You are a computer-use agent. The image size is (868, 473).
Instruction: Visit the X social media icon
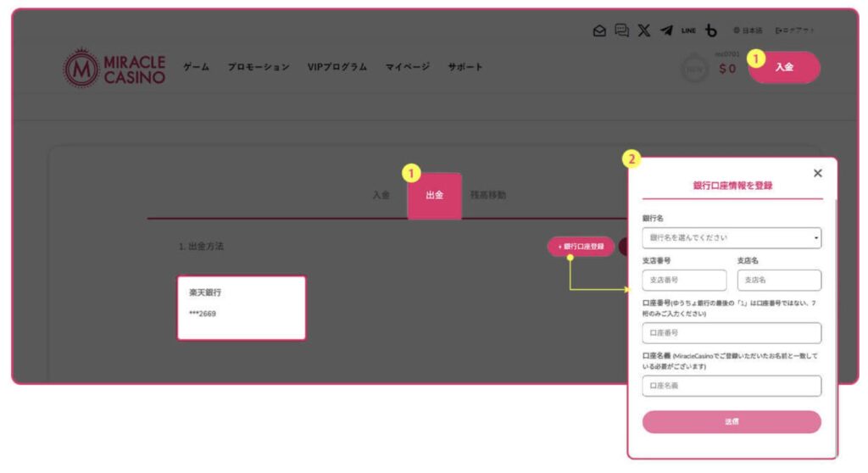tap(644, 31)
